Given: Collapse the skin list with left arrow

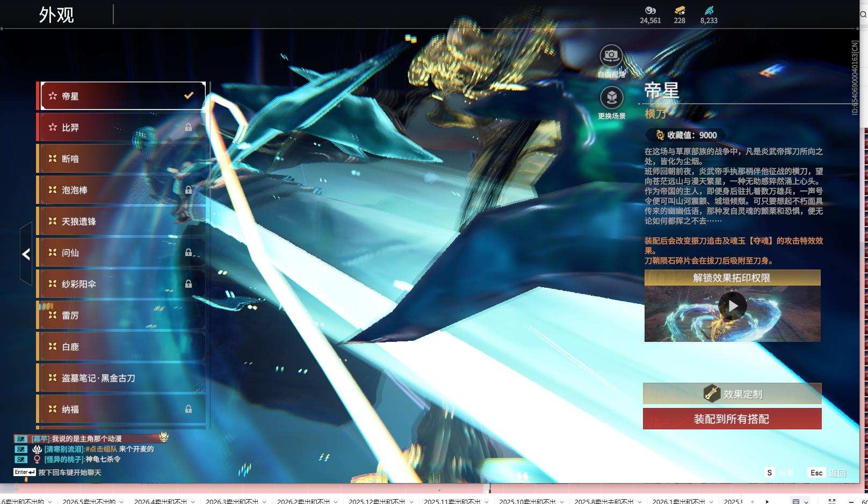Looking at the screenshot, I should point(26,254).
